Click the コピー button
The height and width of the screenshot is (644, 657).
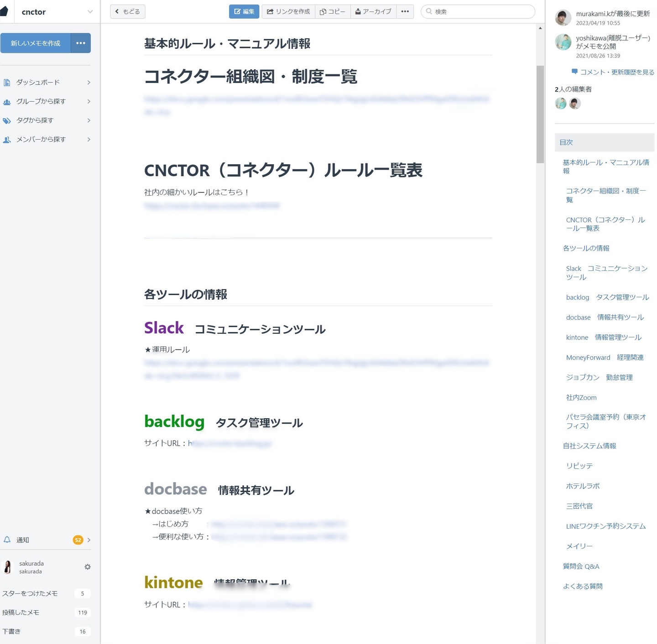pos(333,11)
